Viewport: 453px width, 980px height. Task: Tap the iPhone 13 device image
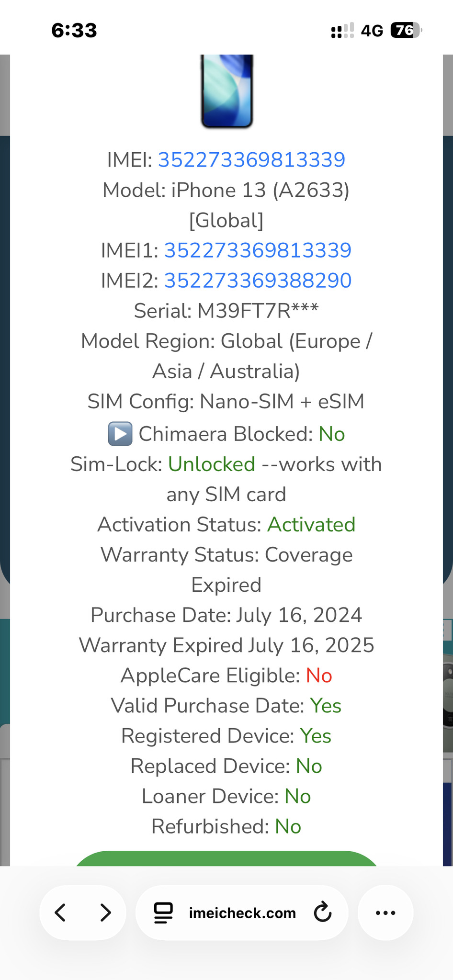coord(226,91)
